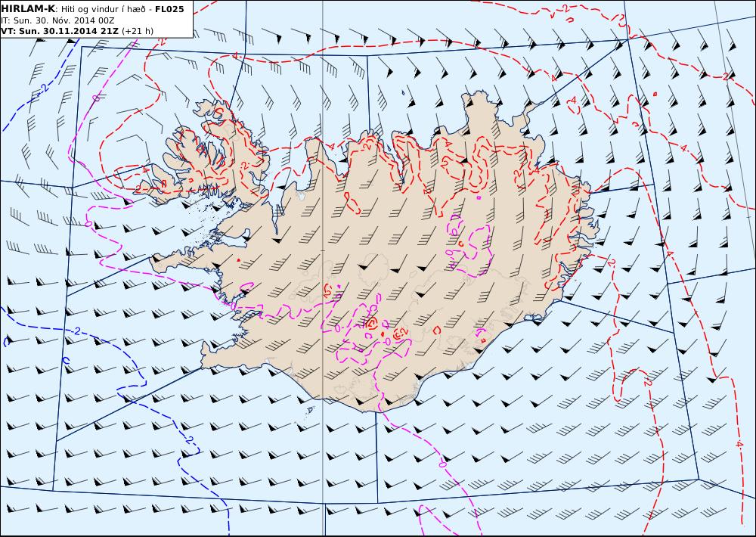Click the FL025 flight level label
The height and width of the screenshot is (537, 756).
pyautogui.click(x=169, y=9)
